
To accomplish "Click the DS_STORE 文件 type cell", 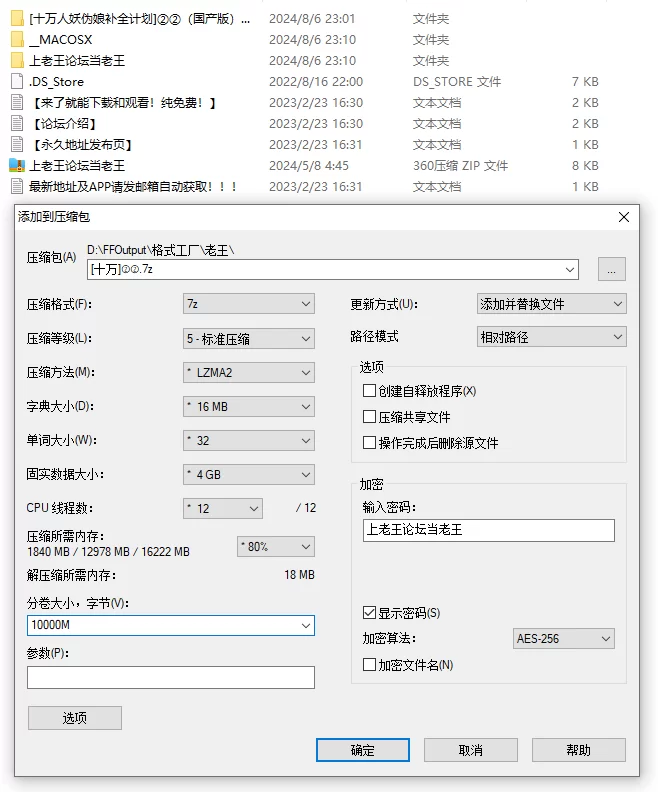I will click(x=457, y=82).
